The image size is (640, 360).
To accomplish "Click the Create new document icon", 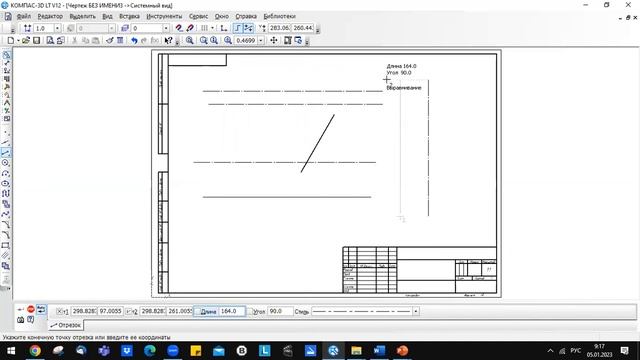I will (11, 40).
